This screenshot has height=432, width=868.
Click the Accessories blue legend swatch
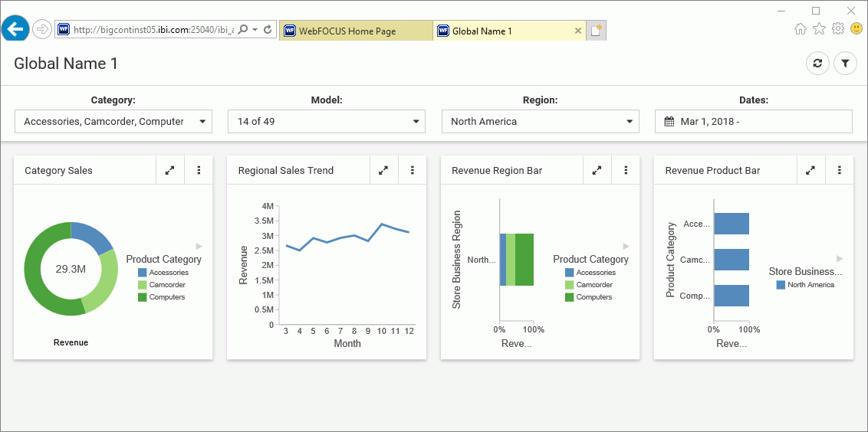pos(143,273)
